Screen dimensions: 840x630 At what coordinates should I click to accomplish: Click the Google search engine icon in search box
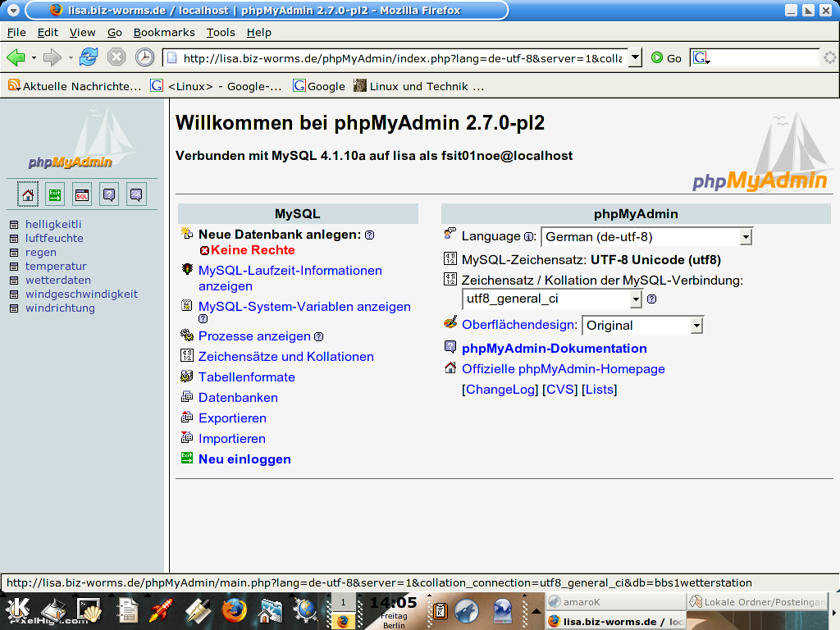pos(701,57)
